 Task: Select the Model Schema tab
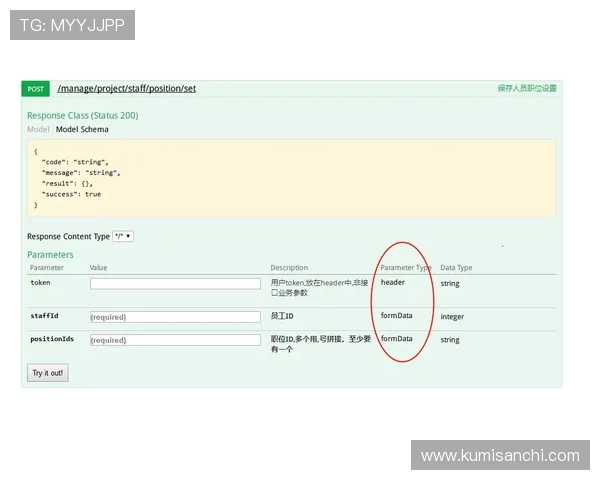click(x=82, y=130)
